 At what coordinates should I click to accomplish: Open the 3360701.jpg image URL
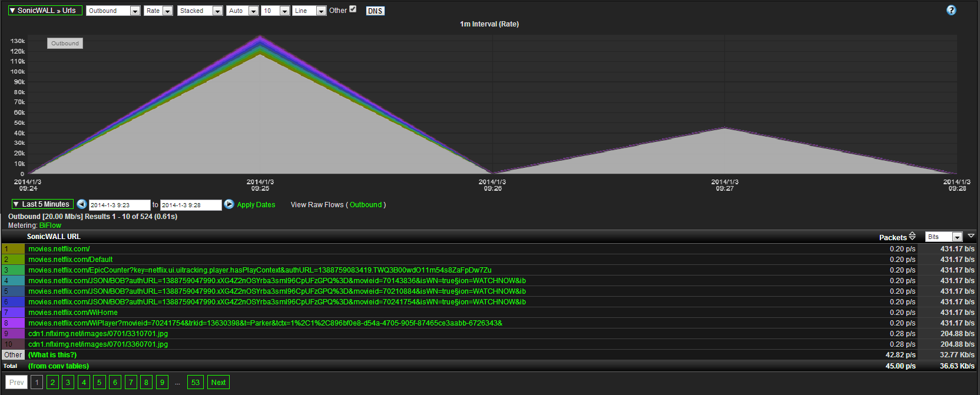point(98,344)
